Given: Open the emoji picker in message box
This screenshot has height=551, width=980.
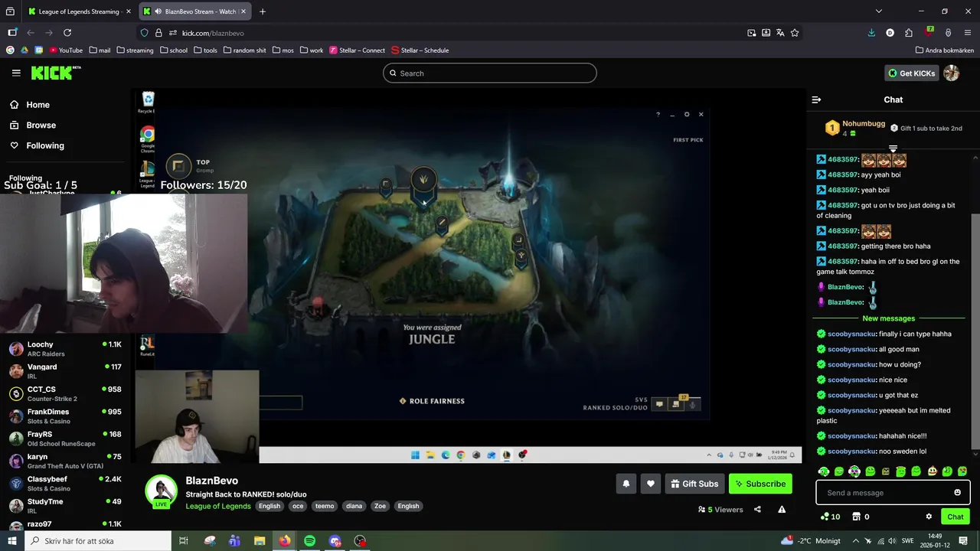Looking at the screenshot, I should [957, 493].
